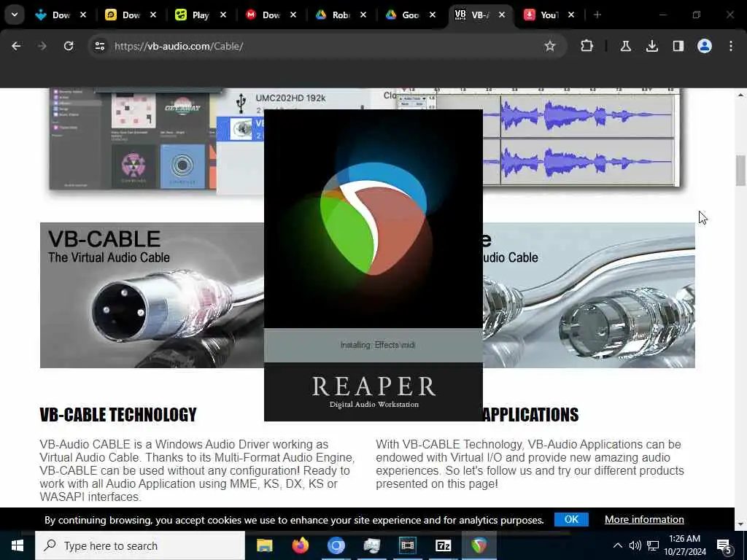Bookmark this page with the star icon
The image size is (747, 560).
coord(550,46)
